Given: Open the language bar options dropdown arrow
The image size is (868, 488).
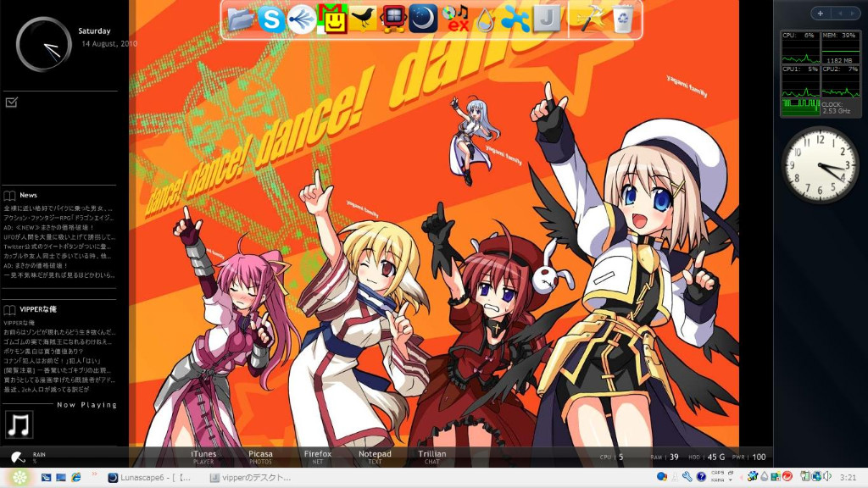Looking at the screenshot, I should [x=730, y=480].
